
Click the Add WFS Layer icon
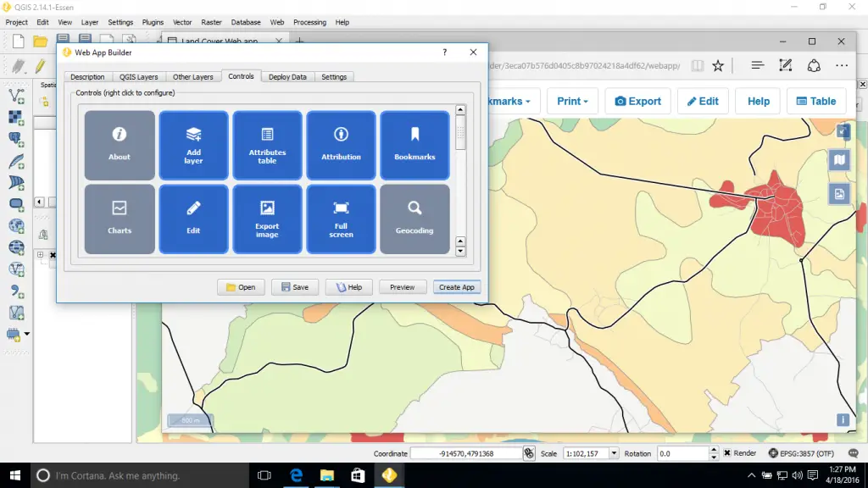click(x=17, y=269)
